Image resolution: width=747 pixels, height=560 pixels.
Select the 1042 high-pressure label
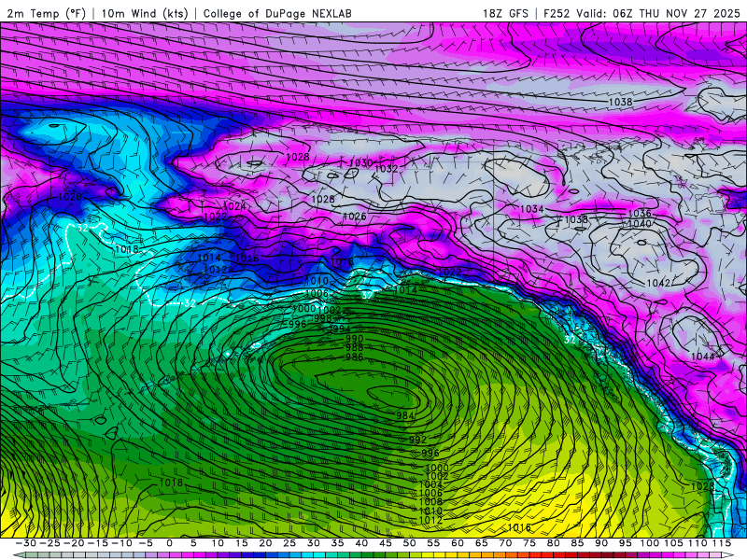658,283
